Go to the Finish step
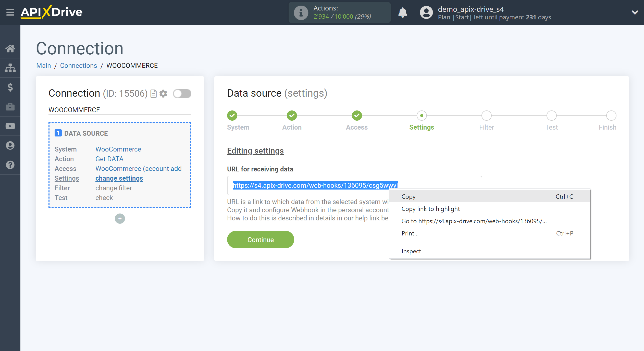The height and width of the screenshot is (351, 644). coord(611,116)
